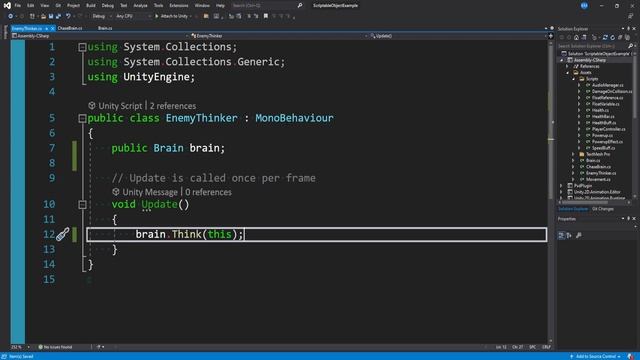Click the Solution Explorer home icon

coord(576,38)
